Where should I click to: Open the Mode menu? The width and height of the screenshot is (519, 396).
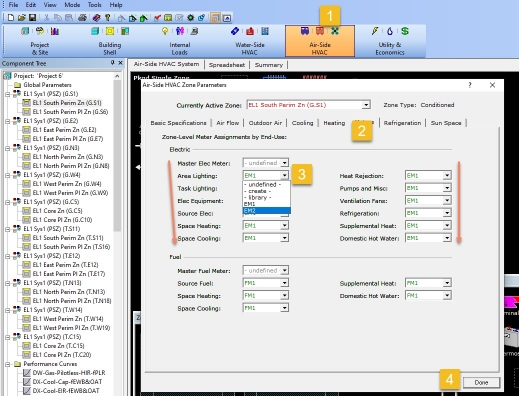(x=72, y=5)
